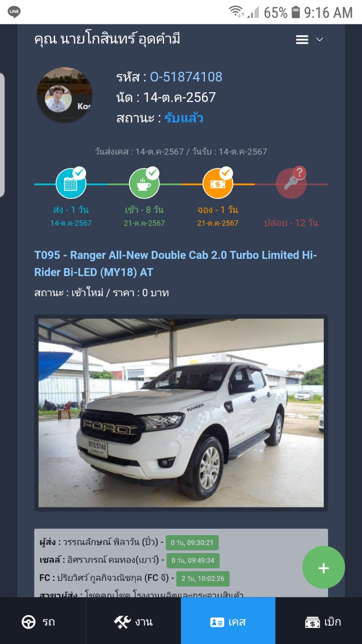Switch to the งาน tab
Screen dimensions: 362x644
(133, 622)
